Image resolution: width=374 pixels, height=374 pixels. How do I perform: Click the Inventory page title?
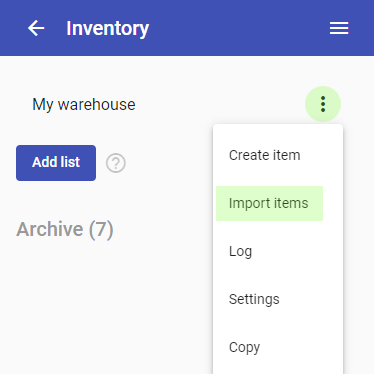point(107,29)
